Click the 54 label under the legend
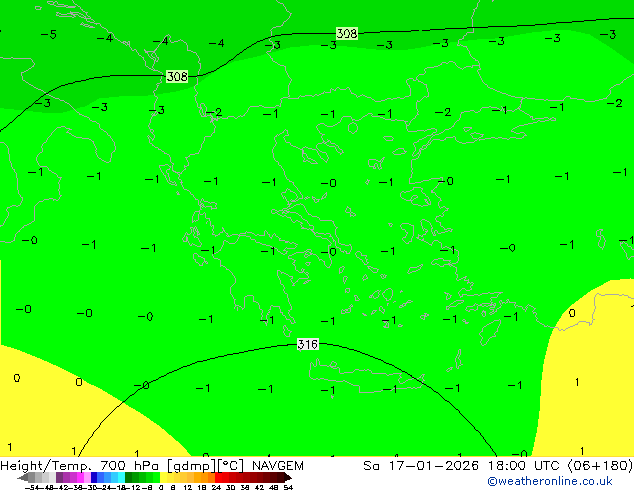The width and height of the screenshot is (634, 490). [x=287, y=487]
